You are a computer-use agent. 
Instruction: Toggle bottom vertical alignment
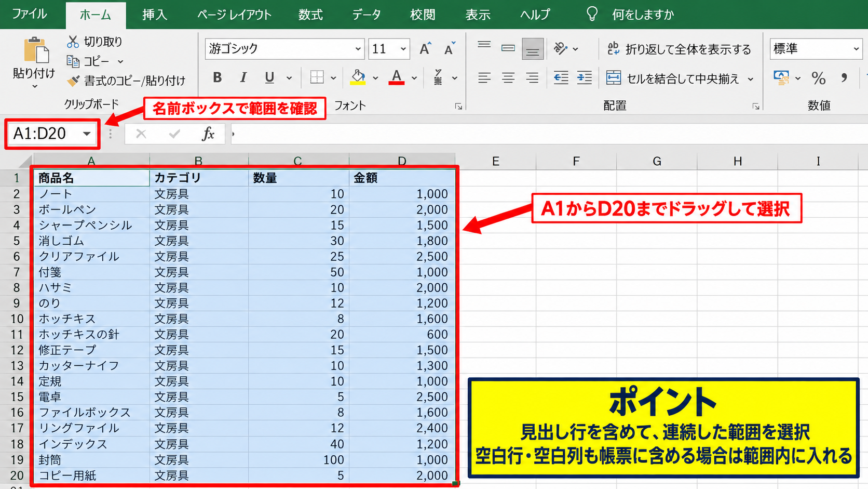click(533, 49)
